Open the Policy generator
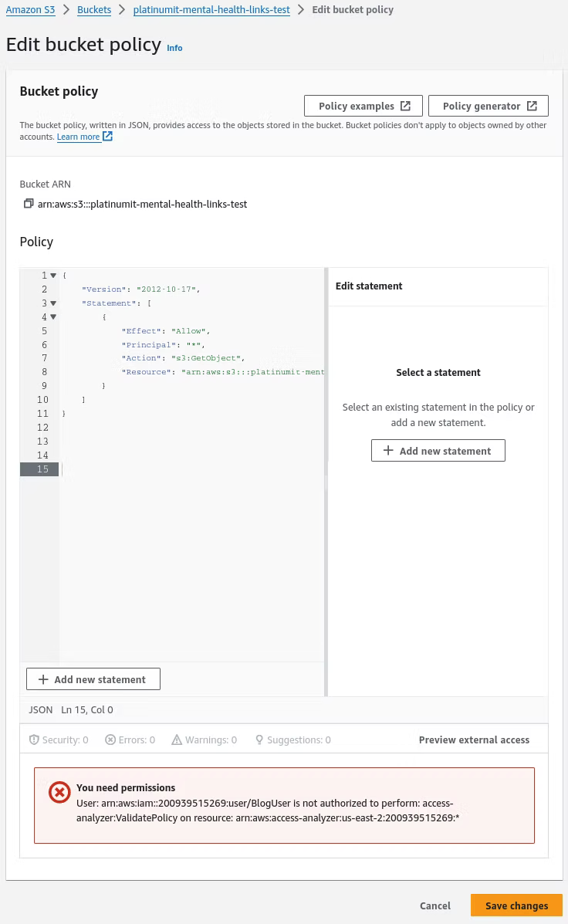 coord(489,106)
